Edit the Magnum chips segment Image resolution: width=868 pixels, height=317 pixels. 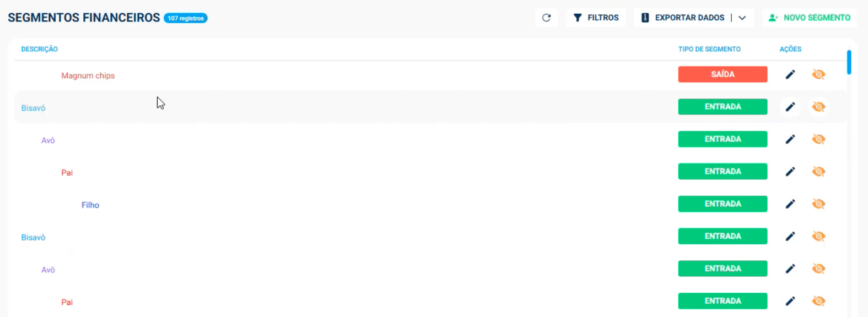[x=790, y=74]
